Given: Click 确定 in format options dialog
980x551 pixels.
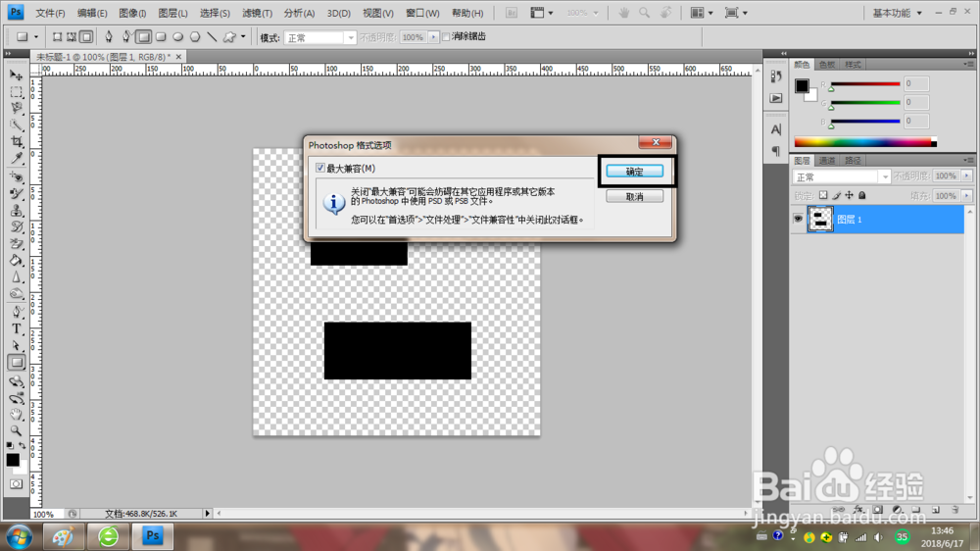Looking at the screenshot, I should pyautogui.click(x=634, y=172).
